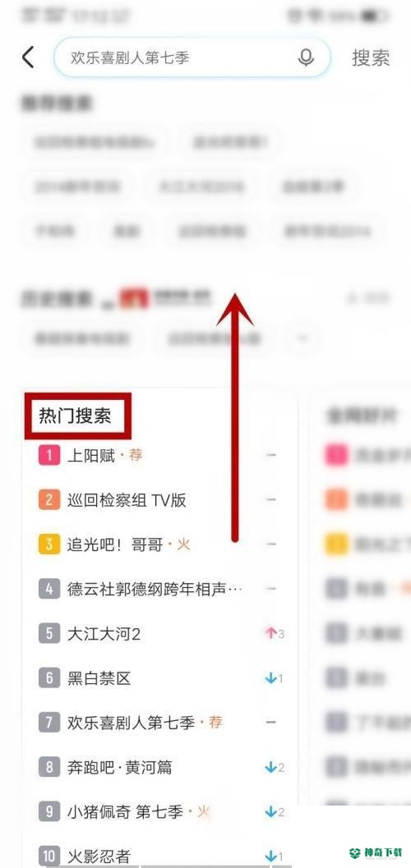Select 欢乐喜剧人第七季 rank 7 entry
This screenshot has height=868, width=411.
[131, 723]
